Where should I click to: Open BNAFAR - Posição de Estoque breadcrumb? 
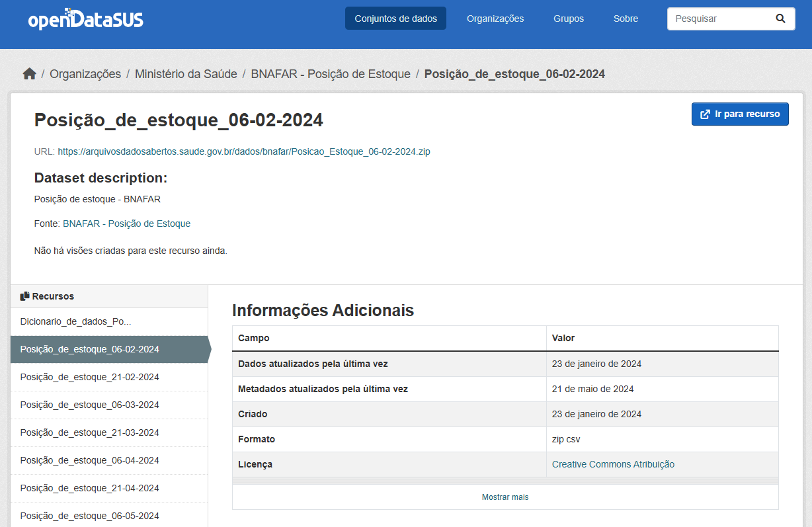pos(331,74)
